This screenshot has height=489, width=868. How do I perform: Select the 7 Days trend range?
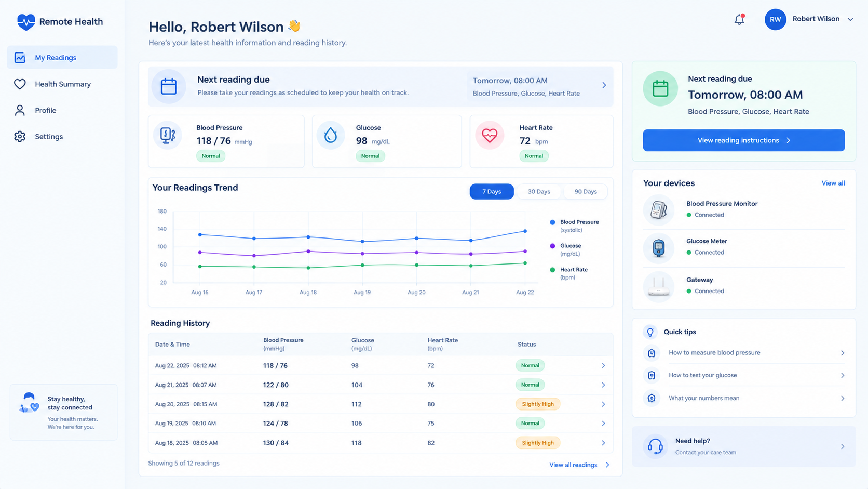492,192
